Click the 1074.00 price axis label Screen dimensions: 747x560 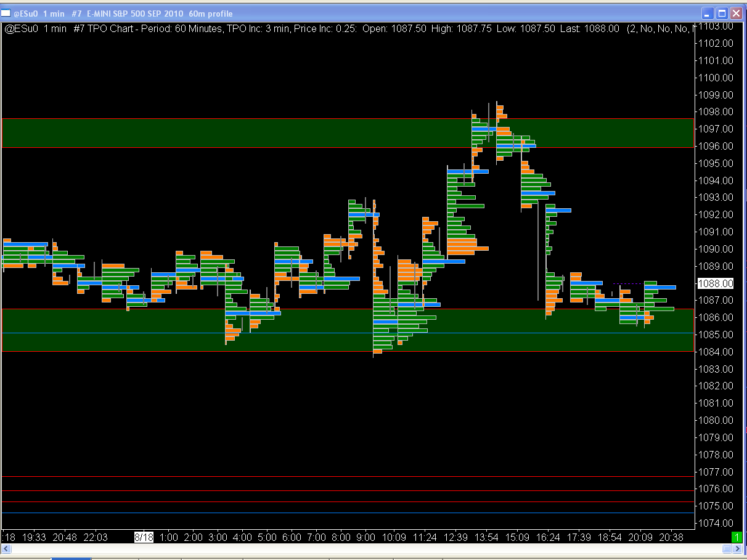(x=716, y=523)
